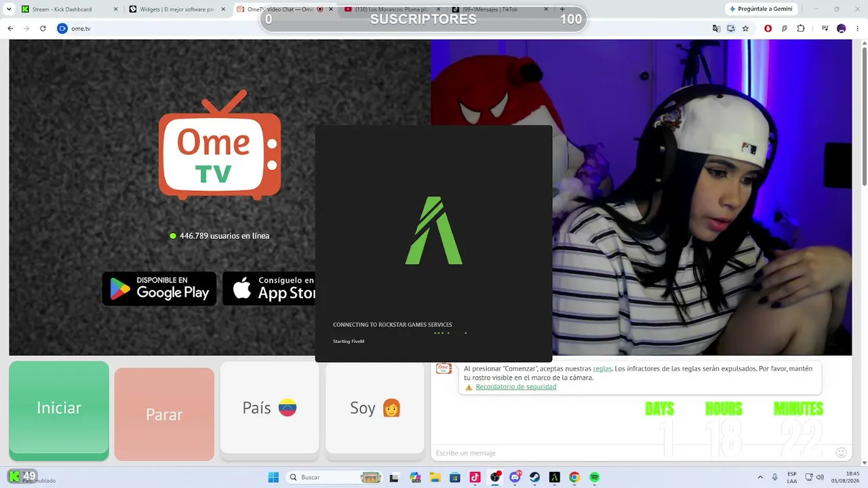Go back to the previous page
Image resolution: width=868 pixels, height=488 pixels.
(x=10, y=28)
